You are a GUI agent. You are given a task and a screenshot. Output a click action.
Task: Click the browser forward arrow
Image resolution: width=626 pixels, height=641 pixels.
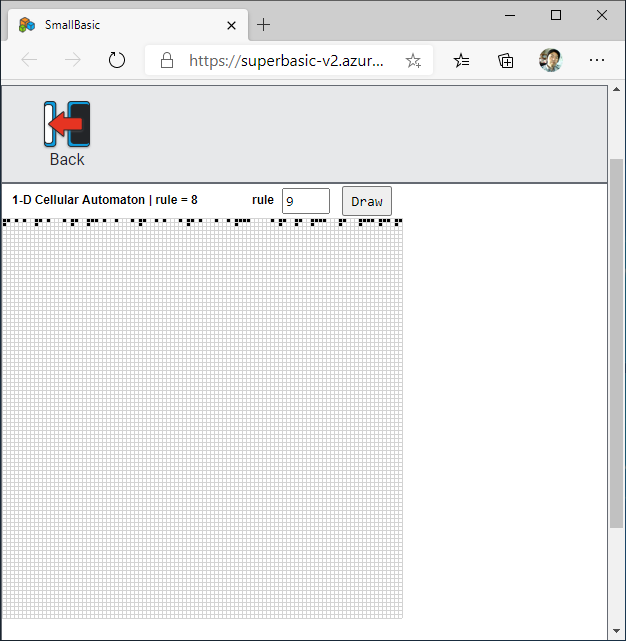pos(73,61)
